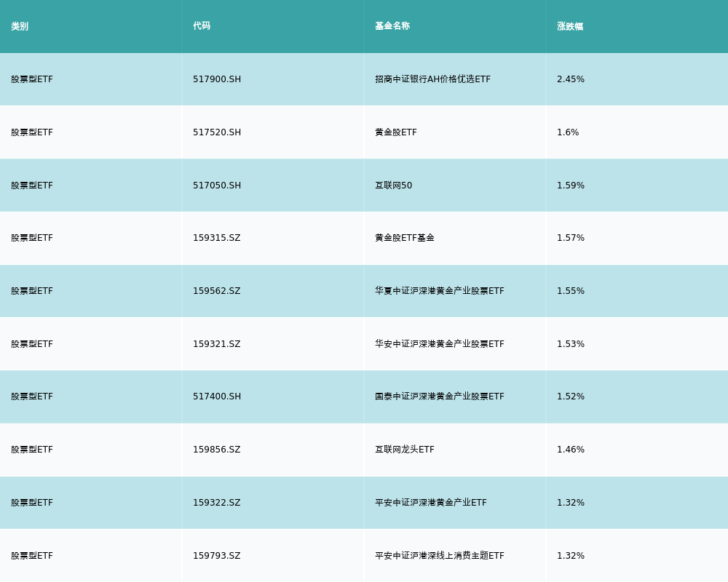Screen dimensions: 728x582
Task: Select the code 159322.SZ
Action: point(217,503)
